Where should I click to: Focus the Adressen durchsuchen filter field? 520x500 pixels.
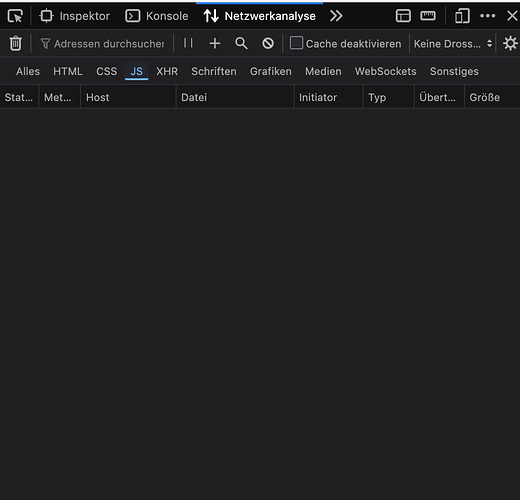[103, 44]
